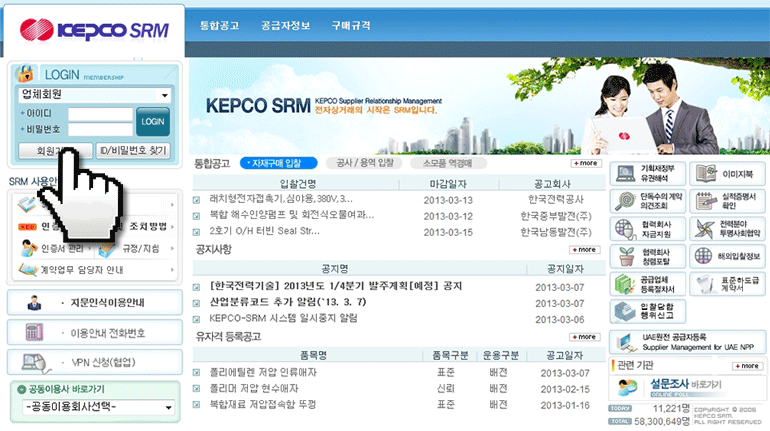Click the bullet icon beside 래치형전자접촉기 row
The width and height of the screenshot is (770, 431).
pos(196,200)
